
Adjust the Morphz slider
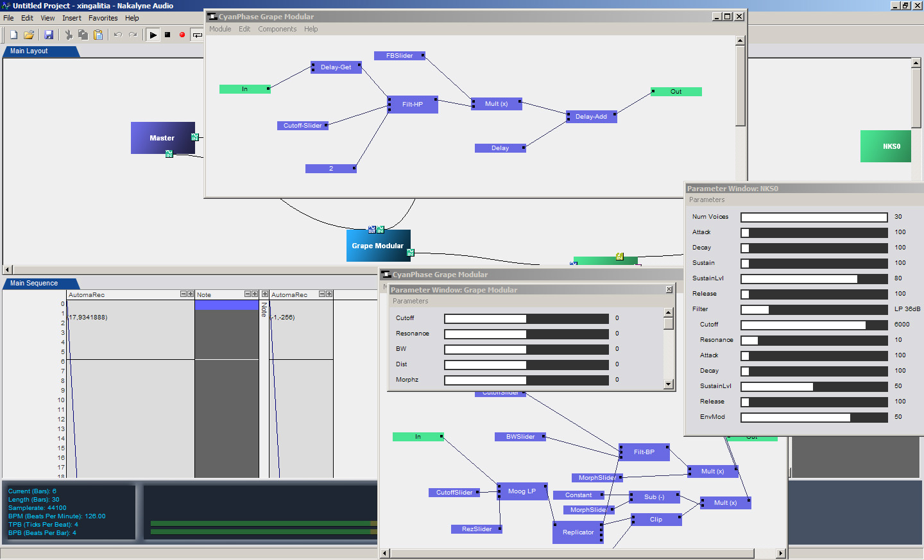point(526,380)
